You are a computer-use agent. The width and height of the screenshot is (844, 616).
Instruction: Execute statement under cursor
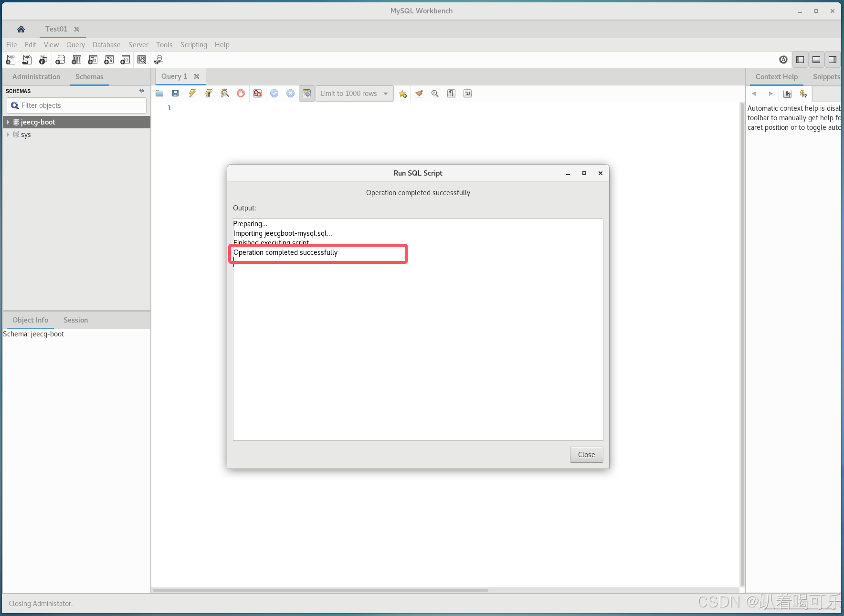tap(209, 94)
